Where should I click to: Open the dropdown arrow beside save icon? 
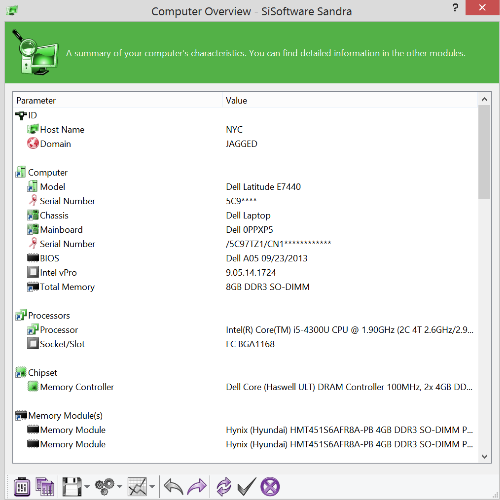click(87, 487)
